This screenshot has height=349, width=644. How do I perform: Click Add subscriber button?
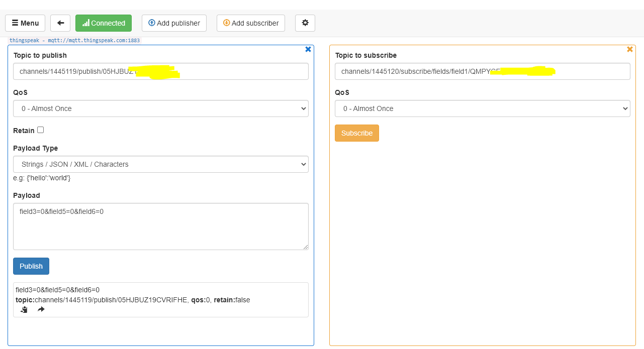(251, 23)
